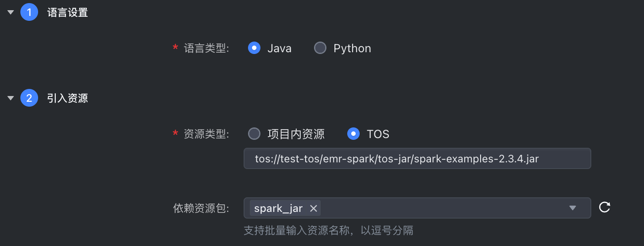644x246 pixels.
Task: Click the 引入资源 section title
Action: (x=67, y=98)
